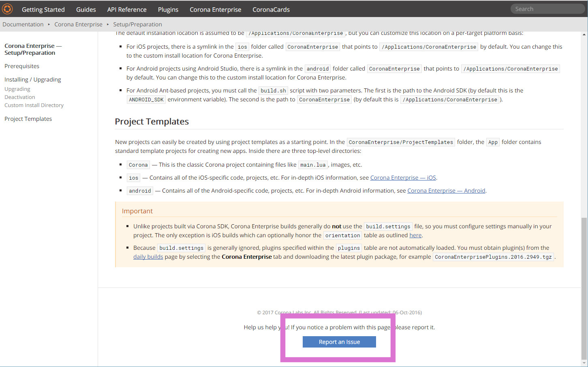Screen dimensions: 588x367
Task: Open the Corona Enterprise breadcrumb
Action: (x=79, y=24)
